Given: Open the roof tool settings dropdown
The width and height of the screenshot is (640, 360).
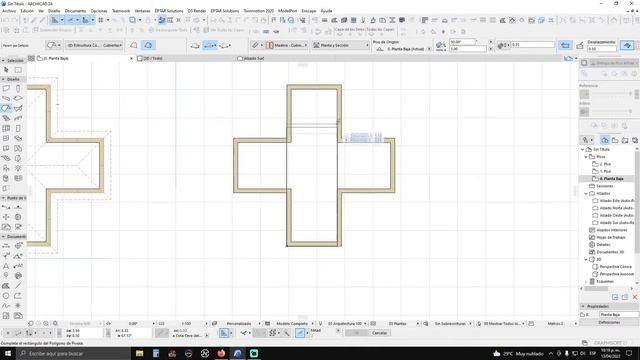Looking at the screenshot, I should (53, 45).
